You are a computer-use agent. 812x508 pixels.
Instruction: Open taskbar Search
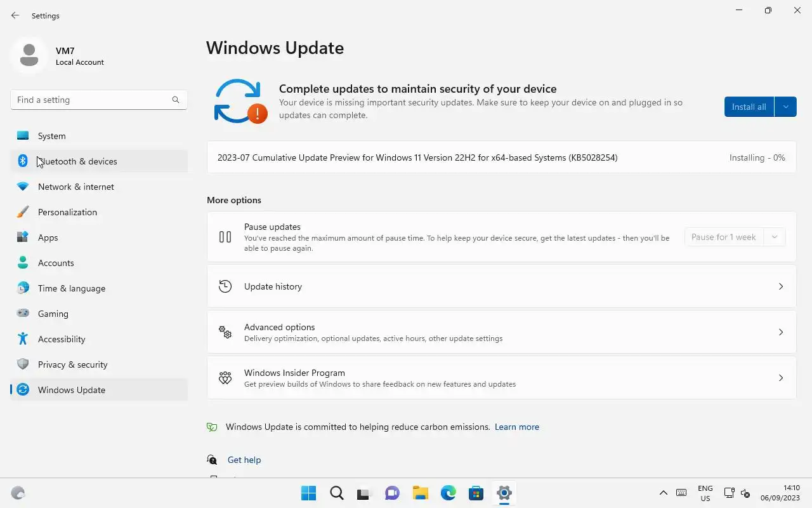[x=337, y=493]
